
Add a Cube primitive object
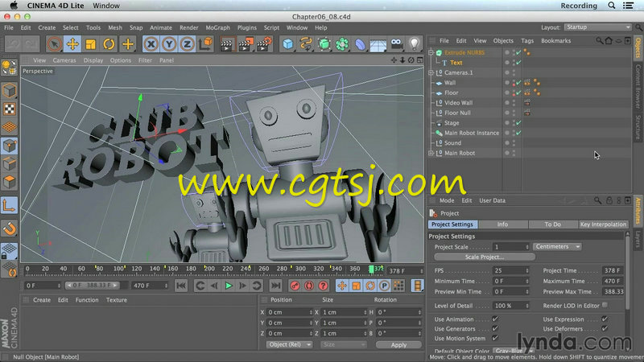(x=288, y=44)
